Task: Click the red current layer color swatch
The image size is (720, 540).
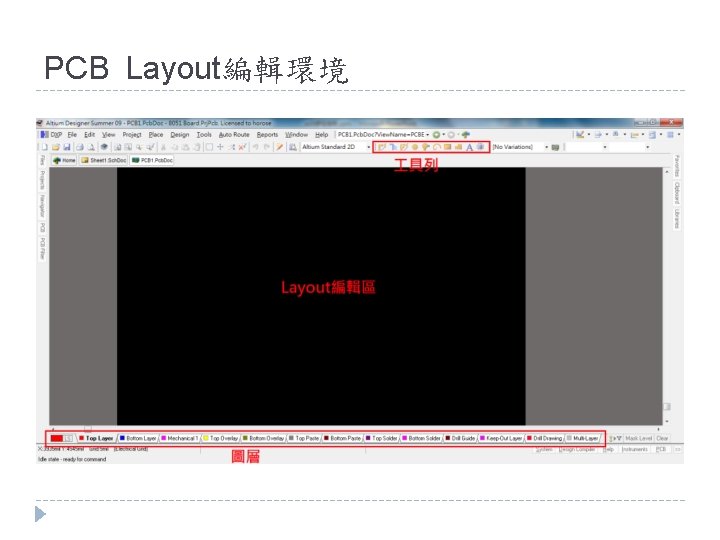Action: tap(57, 439)
